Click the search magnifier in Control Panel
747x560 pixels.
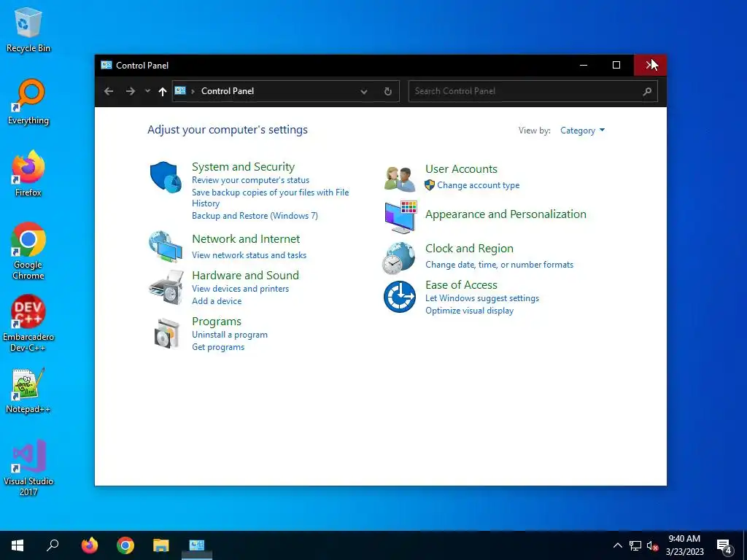click(x=647, y=91)
